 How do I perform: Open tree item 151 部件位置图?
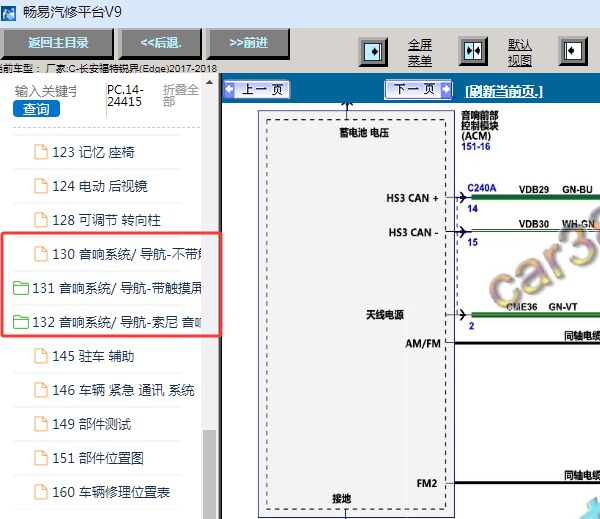pyautogui.click(x=98, y=458)
